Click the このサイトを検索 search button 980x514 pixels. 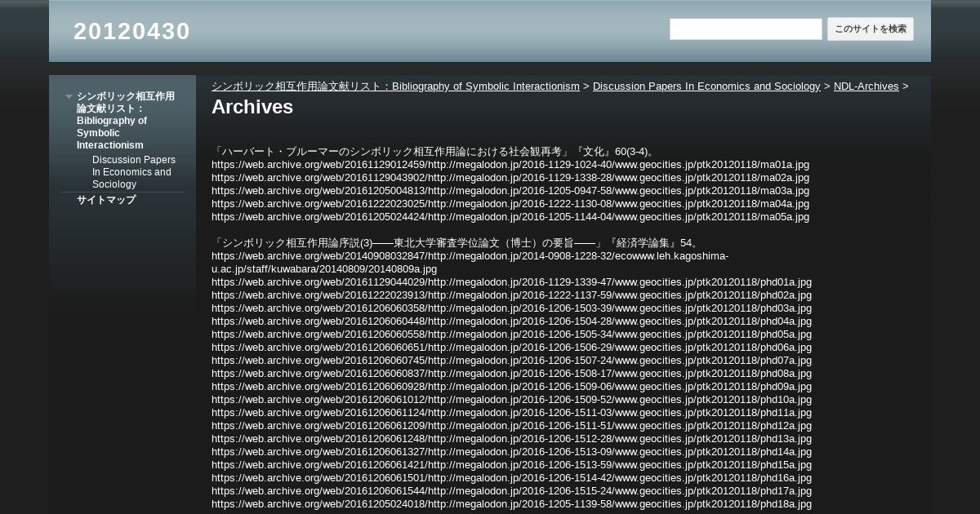coord(871,29)
